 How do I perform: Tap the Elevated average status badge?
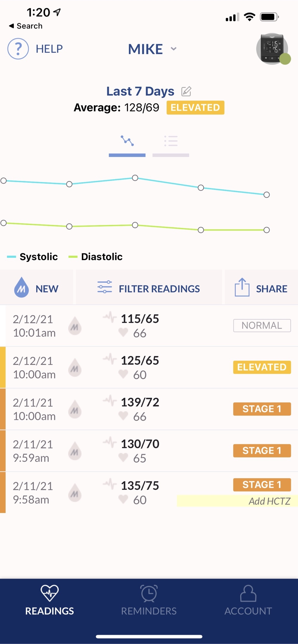tap(195, 107)
